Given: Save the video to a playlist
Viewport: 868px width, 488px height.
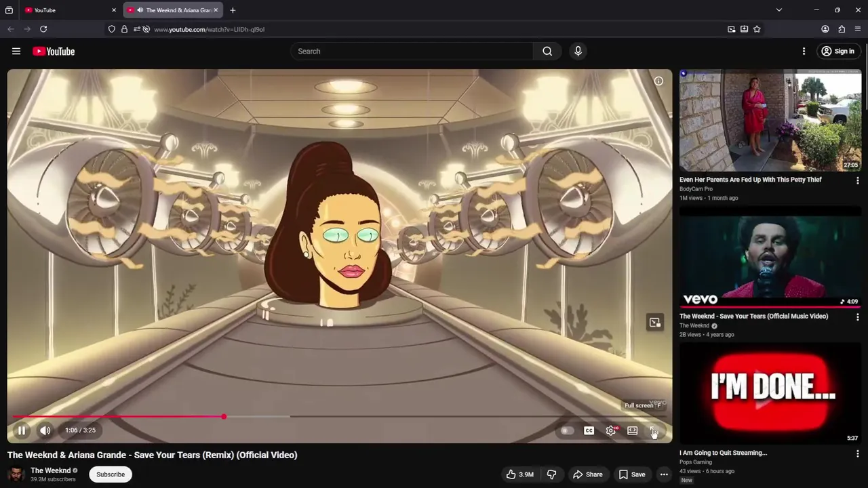Looking at the screenshot, I should pyautogui.click(x=632, y=474).
